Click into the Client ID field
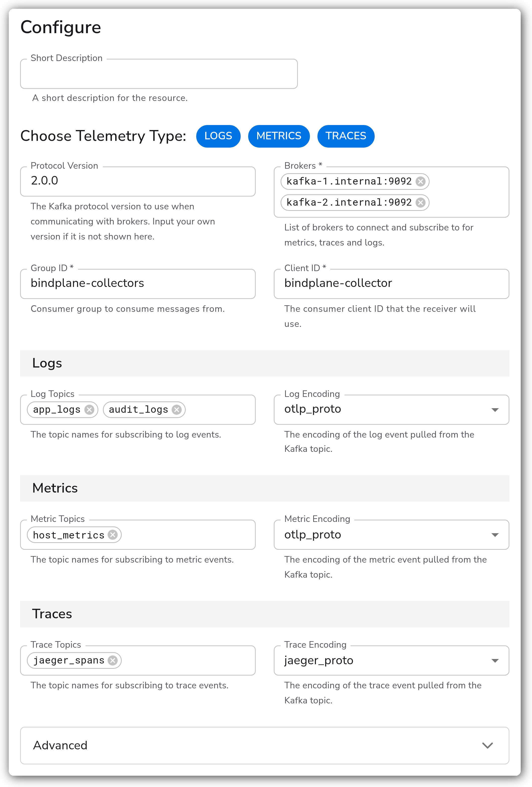532x787 pixels. click(391, 284)
